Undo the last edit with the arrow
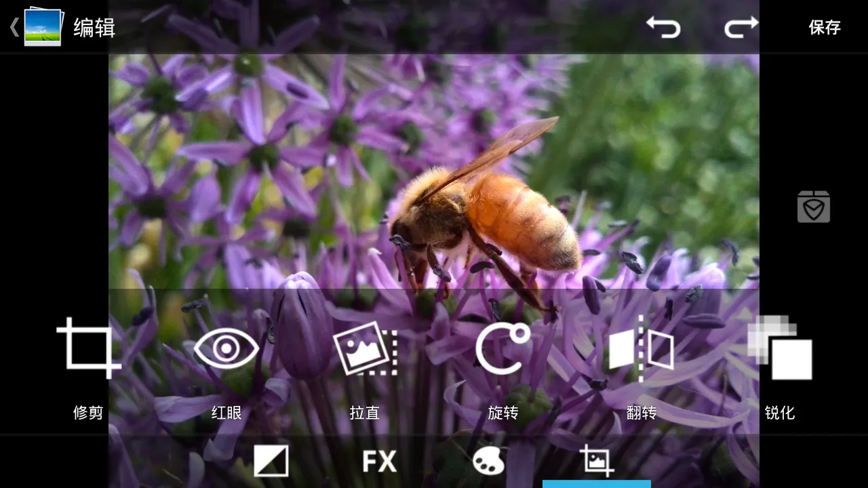The image size is (868, 488). click(x=663, y=27)
